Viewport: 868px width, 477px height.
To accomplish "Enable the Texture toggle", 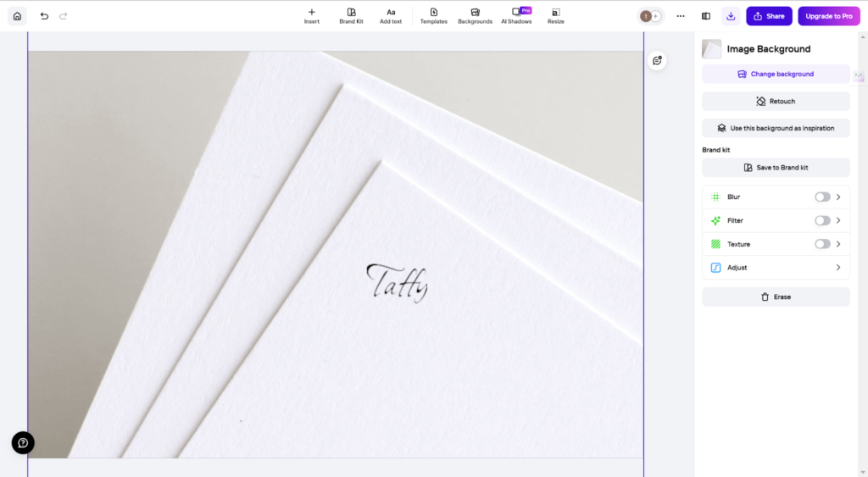I will pyautogui.click(x=821, y=244).
